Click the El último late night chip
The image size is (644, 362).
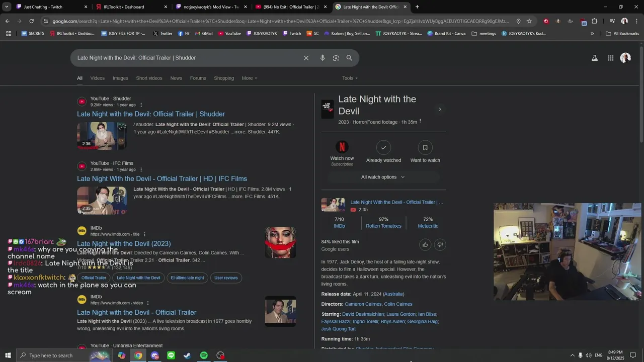tap(187, 278)
